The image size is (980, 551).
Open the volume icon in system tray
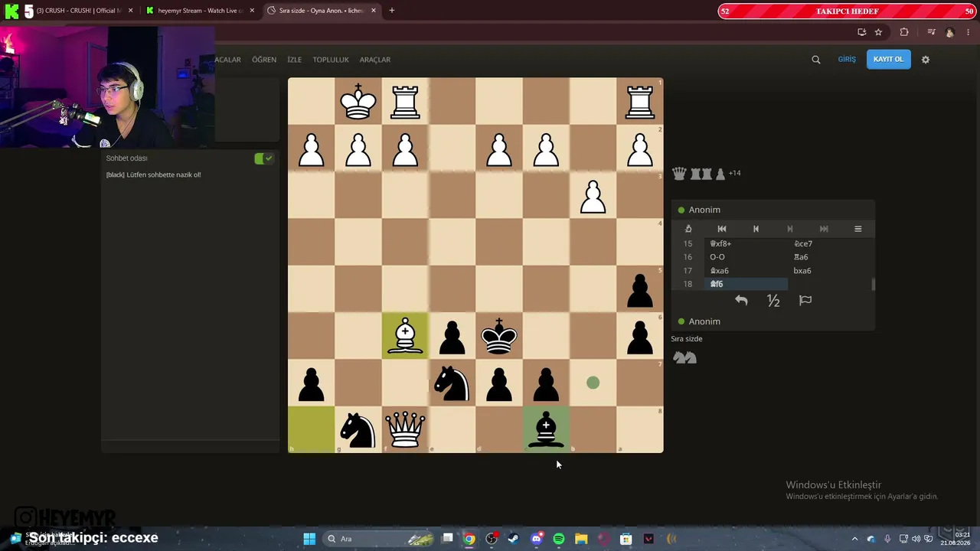[x=916, y=539]
